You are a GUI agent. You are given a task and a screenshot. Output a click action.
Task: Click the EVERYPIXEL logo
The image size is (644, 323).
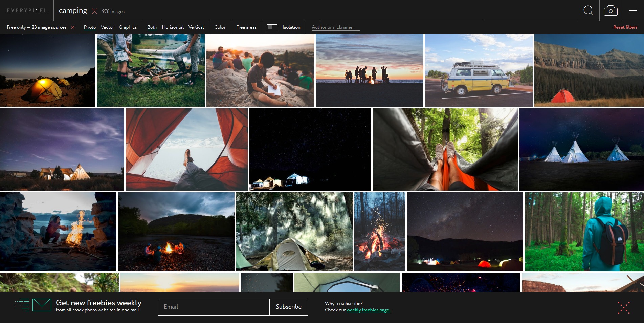(27, 10)
